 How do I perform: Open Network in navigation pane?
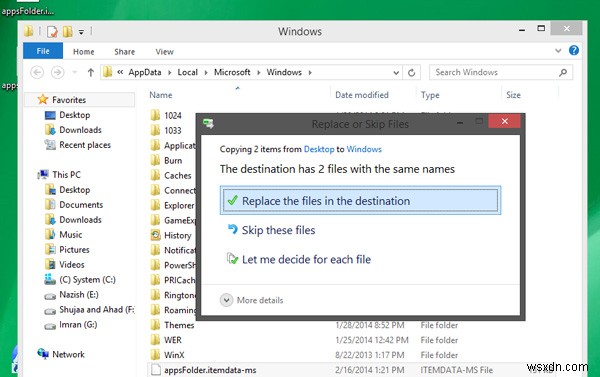(68, 354)
